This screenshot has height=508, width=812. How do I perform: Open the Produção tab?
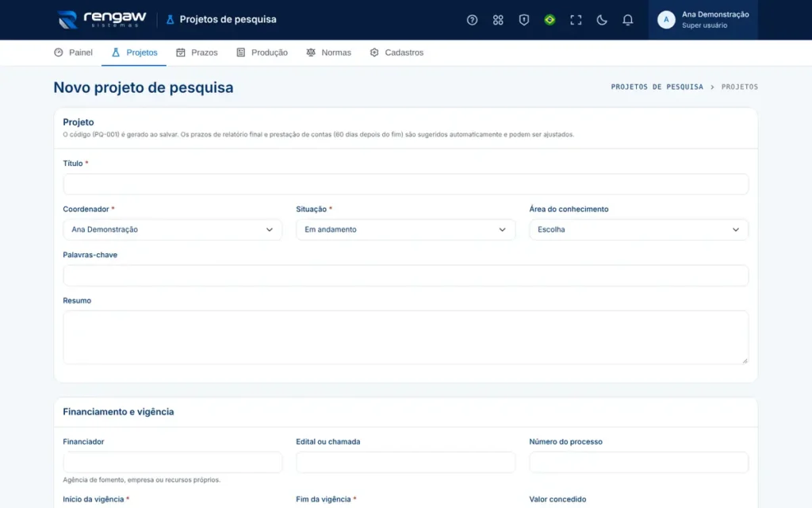click(x=262, y=52)
